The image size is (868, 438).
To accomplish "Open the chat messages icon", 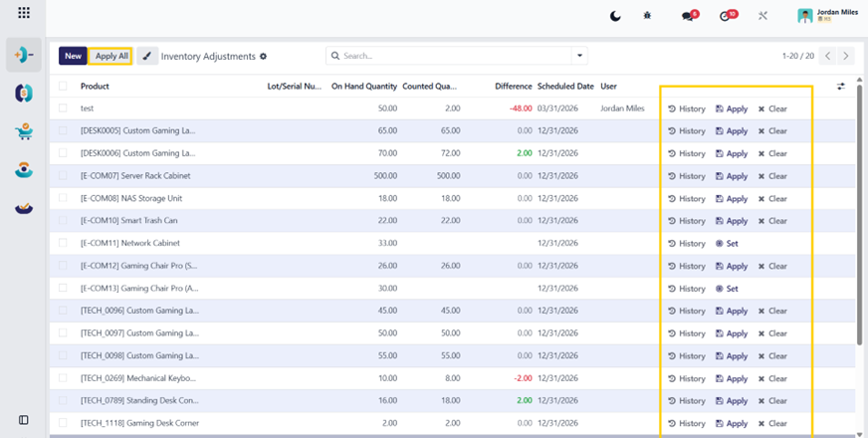I will pyautogui.click(x=688, y=16).
